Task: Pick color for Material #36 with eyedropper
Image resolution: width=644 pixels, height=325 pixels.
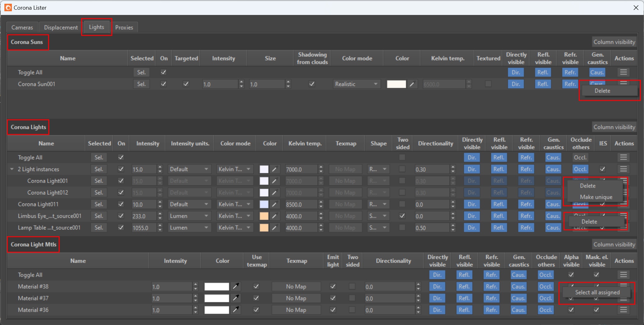Action: pyautogui.click(x=236, y=310)
